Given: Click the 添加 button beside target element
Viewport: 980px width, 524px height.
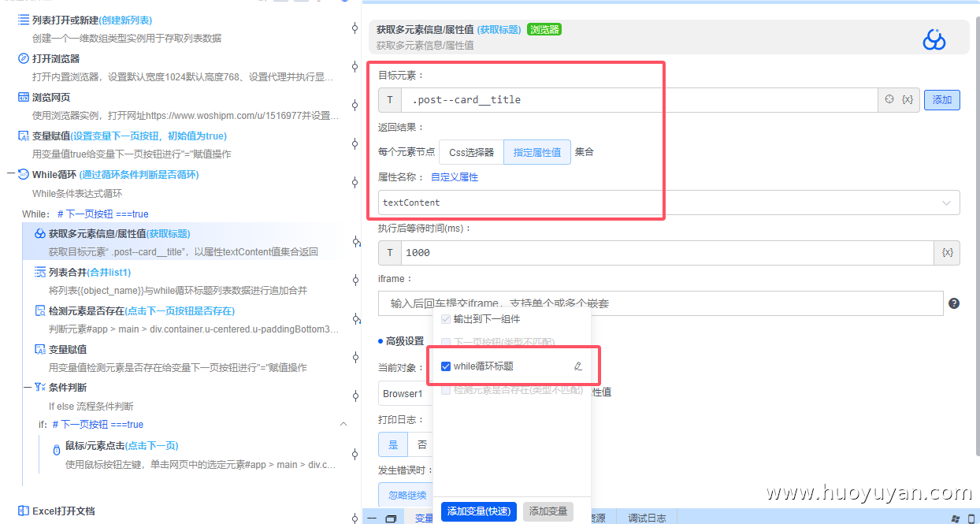Looking at the screenshot, I should [x=941, y=100].
